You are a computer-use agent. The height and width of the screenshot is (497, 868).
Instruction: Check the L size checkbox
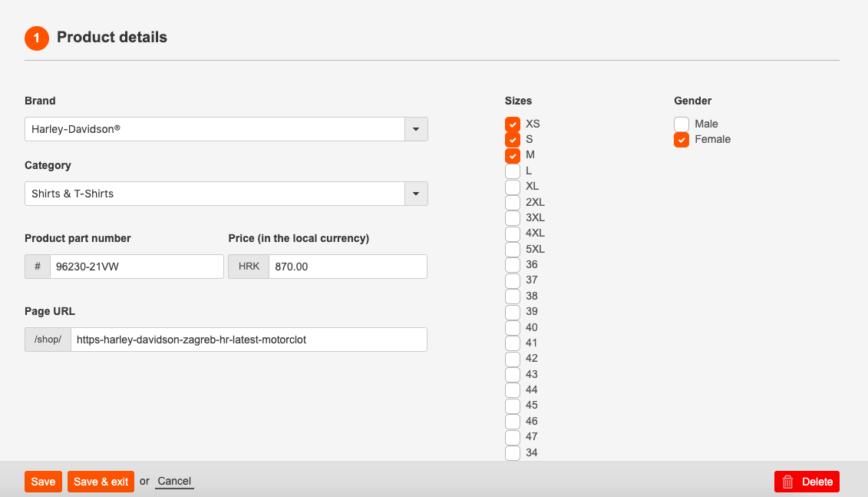coord(512,171)
